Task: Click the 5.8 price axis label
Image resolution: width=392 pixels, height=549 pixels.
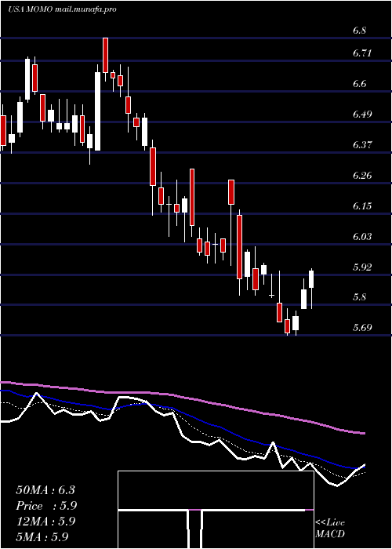Action: (359, 297)
